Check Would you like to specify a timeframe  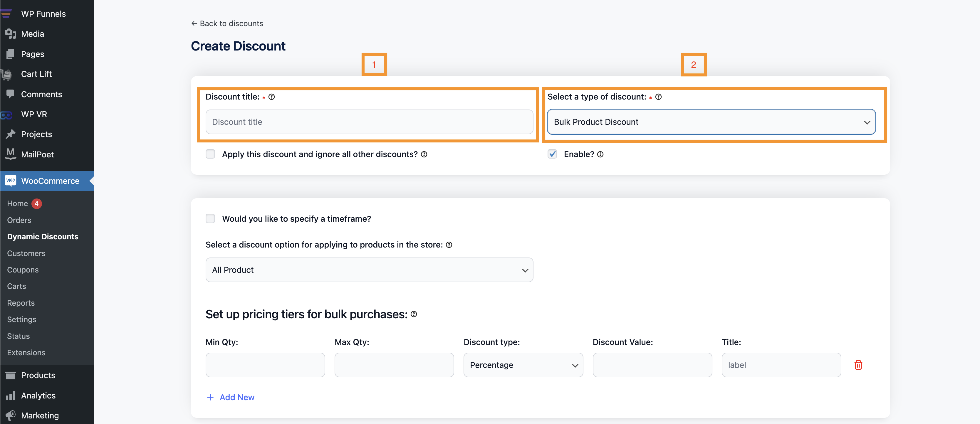[211, 218]
